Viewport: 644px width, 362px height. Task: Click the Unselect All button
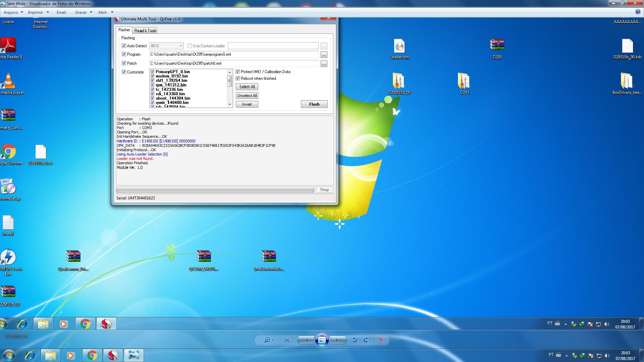pyautogui.click(x=247, y=96)
